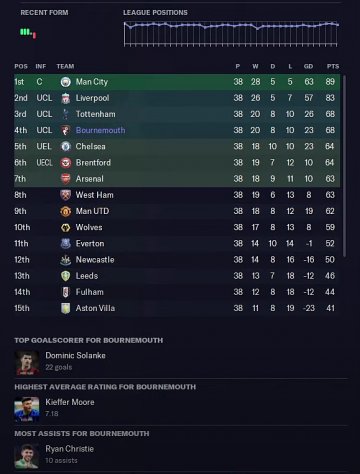Select the Arsenal club crest

pyautogui.click(x=66, y=179)
